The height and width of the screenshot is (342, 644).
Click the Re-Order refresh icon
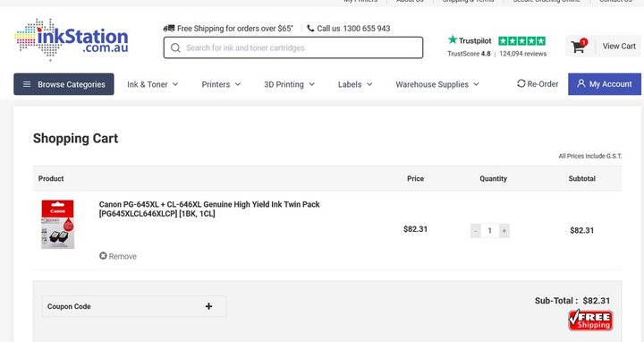521,83
